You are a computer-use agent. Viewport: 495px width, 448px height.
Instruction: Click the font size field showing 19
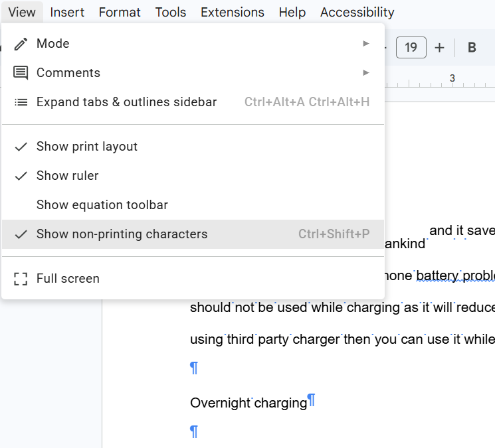tap(411, 48)
